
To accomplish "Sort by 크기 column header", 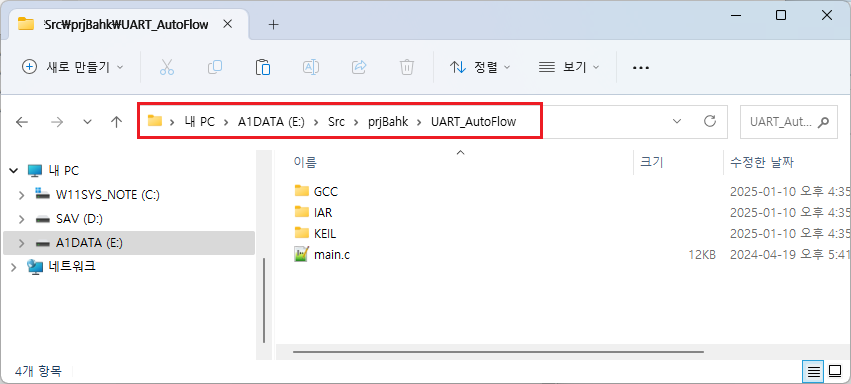I will click(652, 162).
